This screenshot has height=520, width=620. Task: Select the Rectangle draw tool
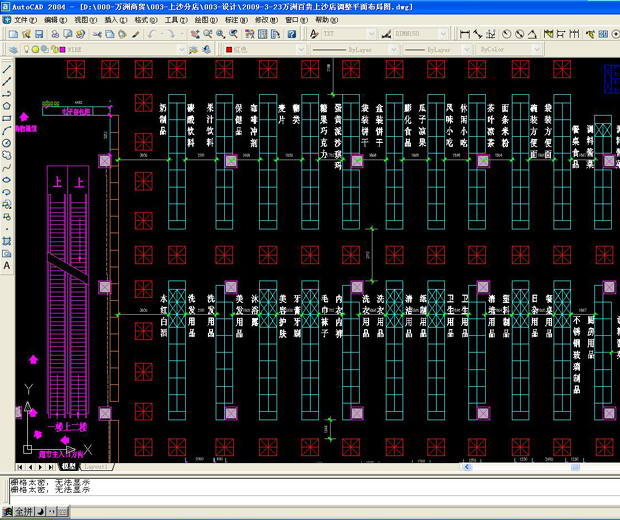7,117
